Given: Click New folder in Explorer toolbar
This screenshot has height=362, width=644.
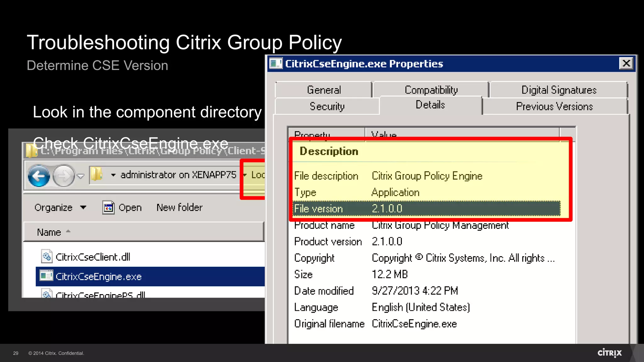Looking at the screenshot, I should coord(180,207).
